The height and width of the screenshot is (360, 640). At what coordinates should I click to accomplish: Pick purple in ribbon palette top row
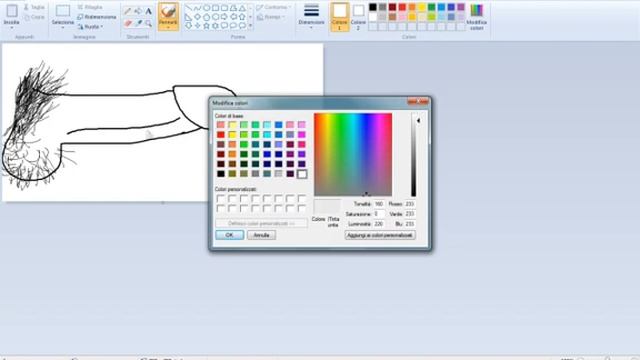pyautogui.click(x=461, y=7)
